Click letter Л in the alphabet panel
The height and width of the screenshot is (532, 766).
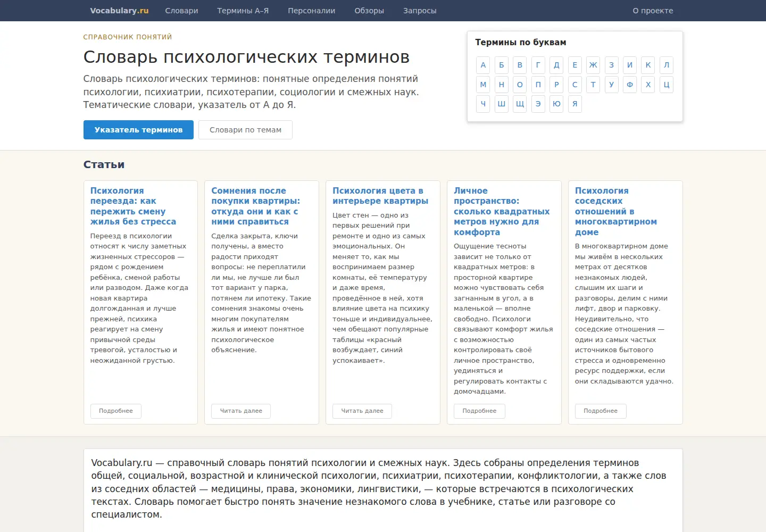pos(667,65)
